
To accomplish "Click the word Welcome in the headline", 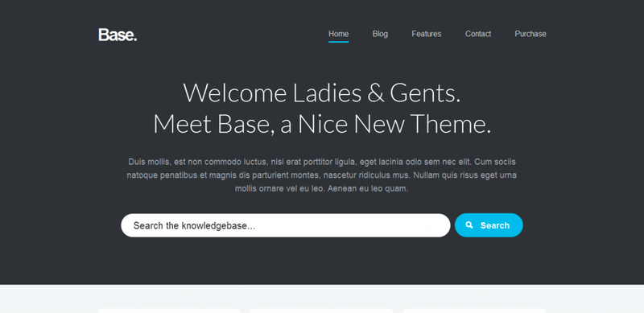I will click(x=234, y=93).
